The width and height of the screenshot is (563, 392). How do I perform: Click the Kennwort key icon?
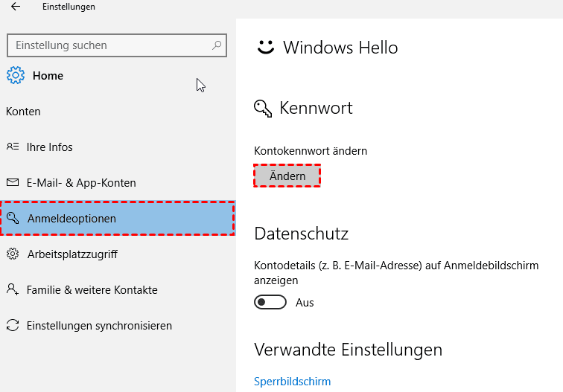click(x=263, y=109)
